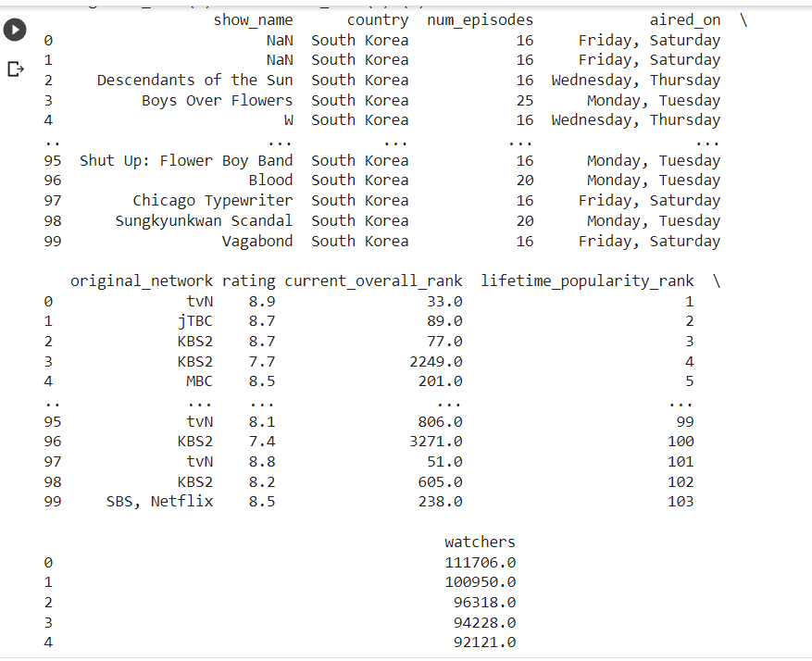
Task: Click the aired_on column header
Action: [x=685, y=20]
